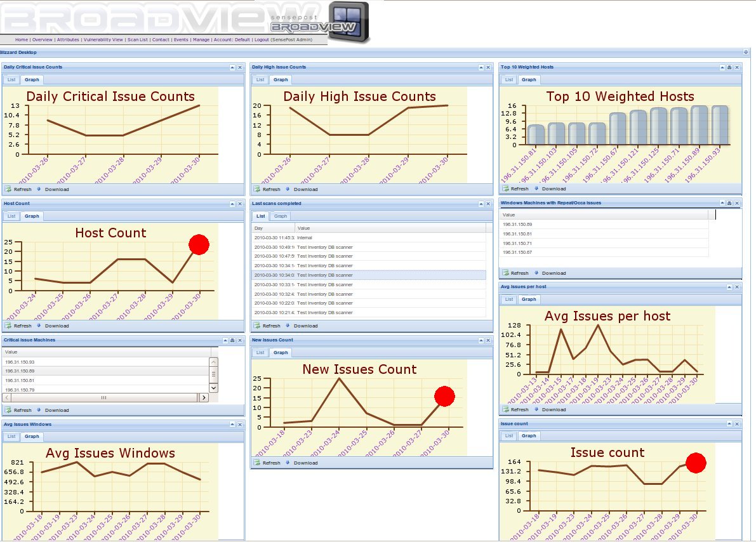Click Refresh icon in Daily Critical Issue Counts
The width and height of the screenshot is (756, 542).
tap(8, 189)
